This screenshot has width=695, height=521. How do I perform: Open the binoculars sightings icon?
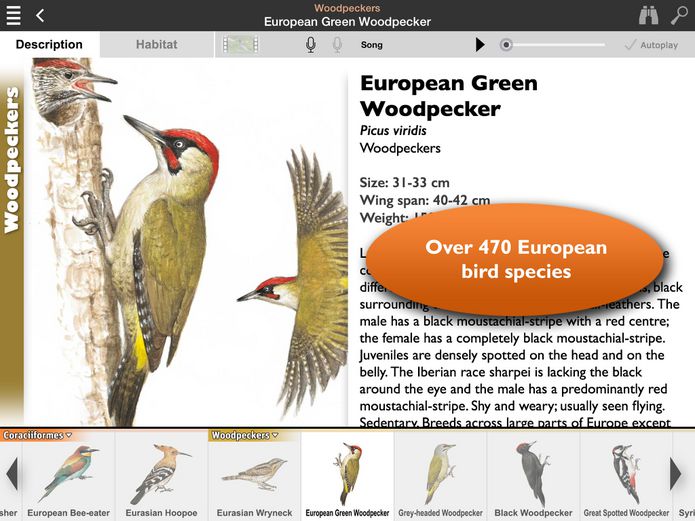[x=648, y=16]
